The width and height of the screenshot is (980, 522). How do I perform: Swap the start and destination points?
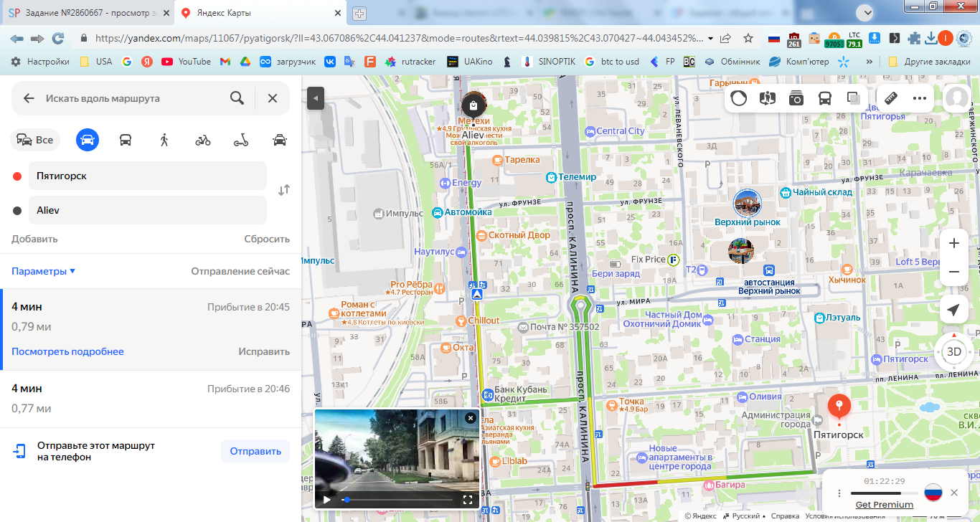[x=284, y=190]
